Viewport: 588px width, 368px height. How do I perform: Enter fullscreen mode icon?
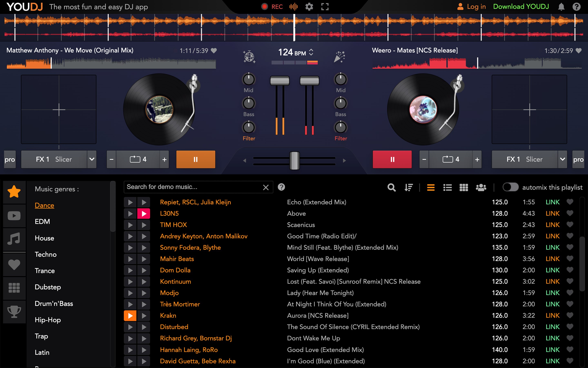(x=325, y=7)
